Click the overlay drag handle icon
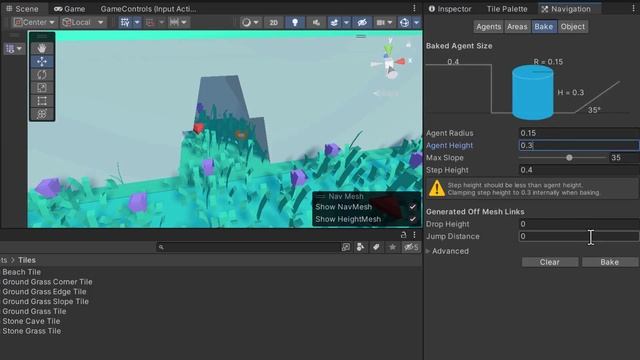This screenshot has width=640, height=360. tap(360, 36)
